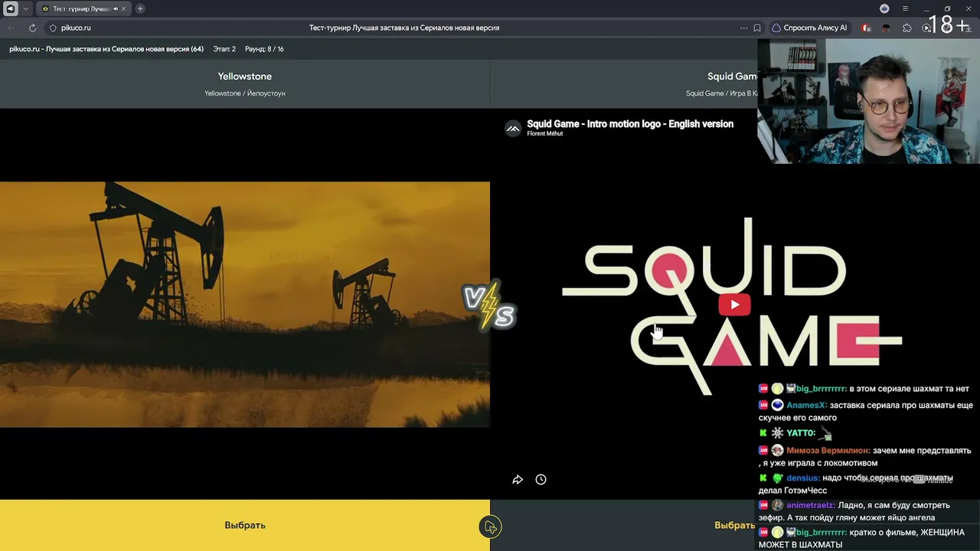980x551 pixels.
Task: Click the pikuco.ru tournament title text
Action: click(106, 49)
